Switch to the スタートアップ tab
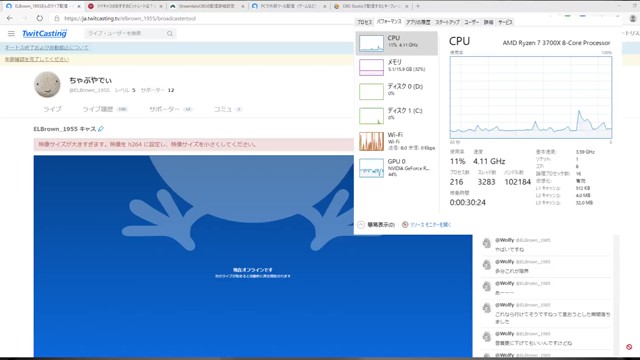This screenshot has height=360, width=640. [x=447, y=22]
